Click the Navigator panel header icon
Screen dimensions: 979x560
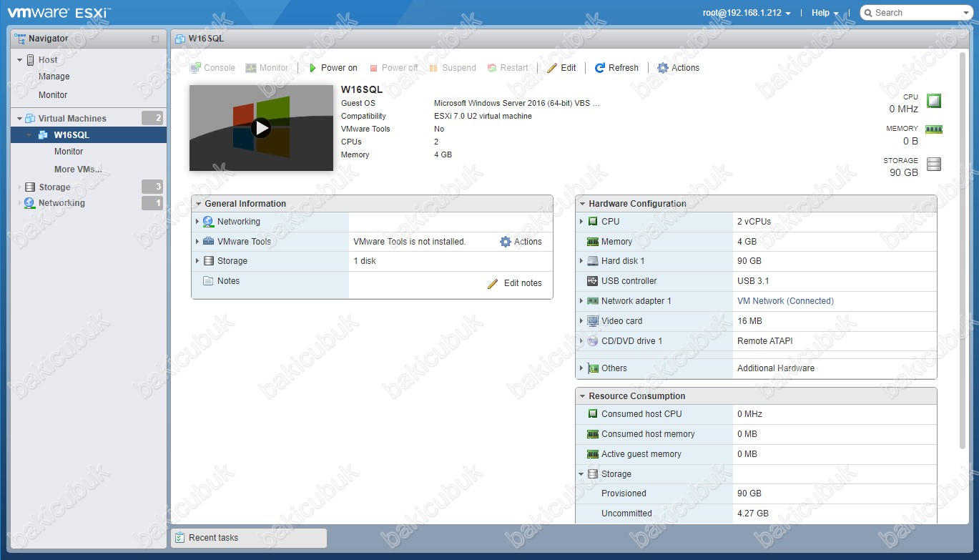pyautogui.click(x=20, y=39)
